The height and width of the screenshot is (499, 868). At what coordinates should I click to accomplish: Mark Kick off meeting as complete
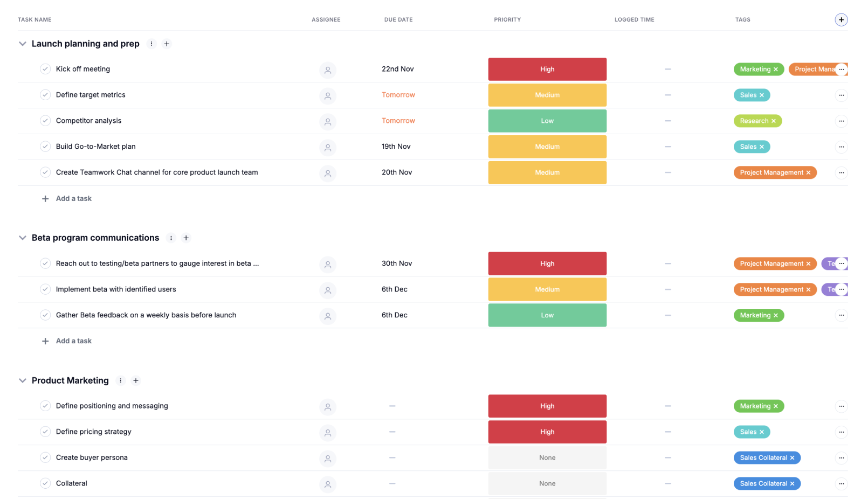tap(45, 69)
